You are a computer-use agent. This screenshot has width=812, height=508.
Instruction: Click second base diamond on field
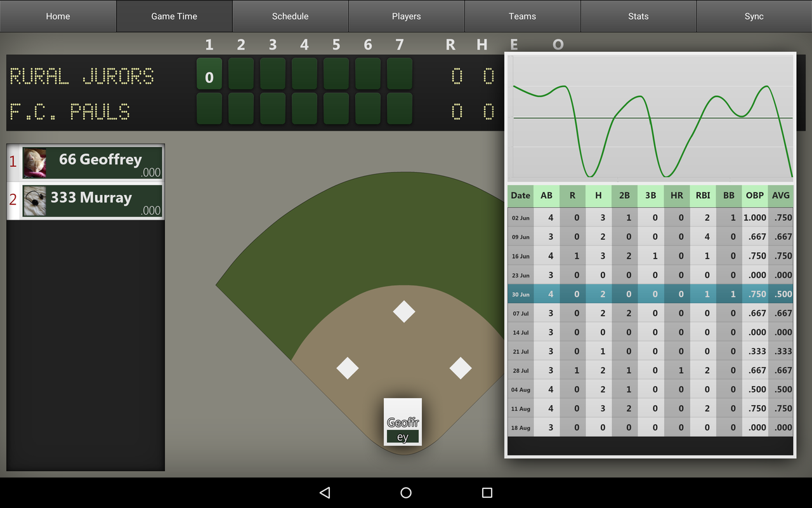[404, 312]
